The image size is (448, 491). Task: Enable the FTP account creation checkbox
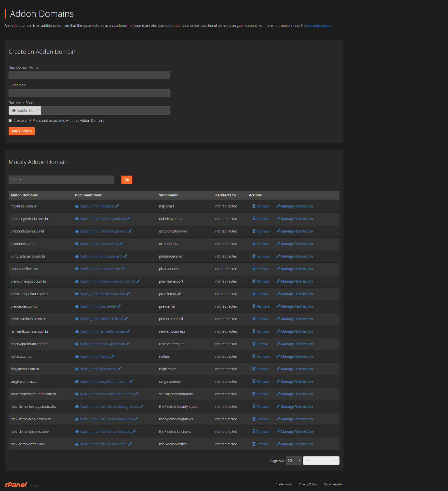[10, 121]
